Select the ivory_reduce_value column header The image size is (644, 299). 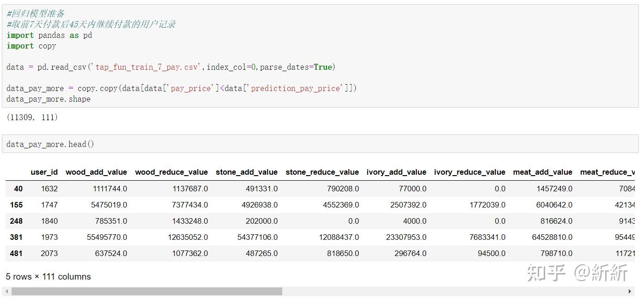coord(469,172)
